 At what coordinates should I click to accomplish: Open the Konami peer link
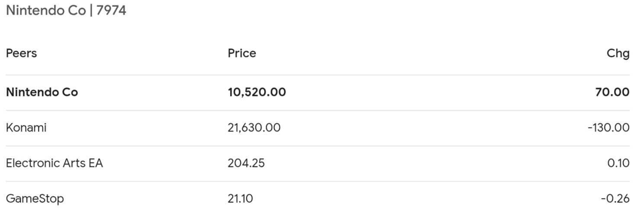tap(26, 128)
